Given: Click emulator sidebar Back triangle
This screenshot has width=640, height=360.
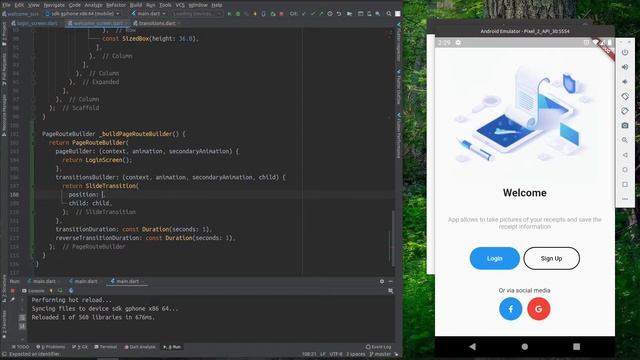Looking at the screenshot, I should click(625, 155).
